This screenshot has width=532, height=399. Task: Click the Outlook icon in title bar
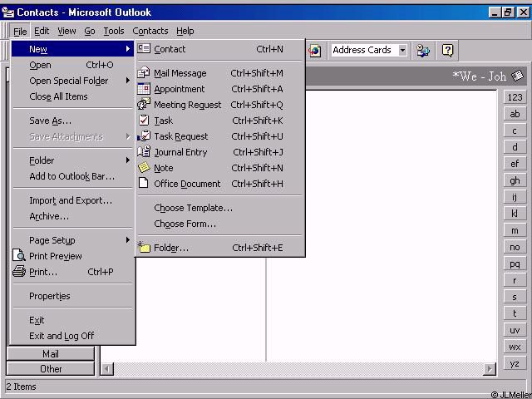(7, 12)
